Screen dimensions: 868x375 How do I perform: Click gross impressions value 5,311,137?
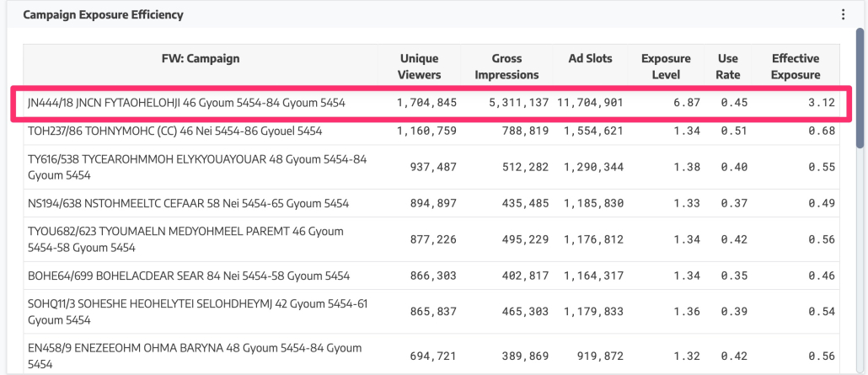[519, 103]
